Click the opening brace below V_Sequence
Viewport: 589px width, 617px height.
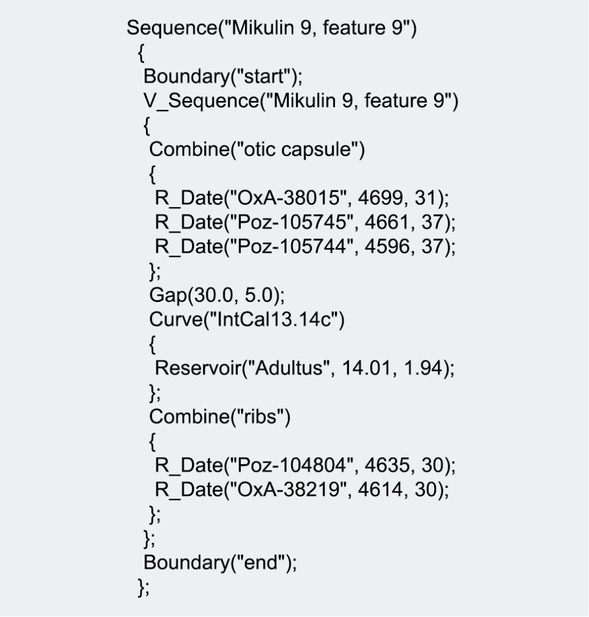click(x=147, y=126)
